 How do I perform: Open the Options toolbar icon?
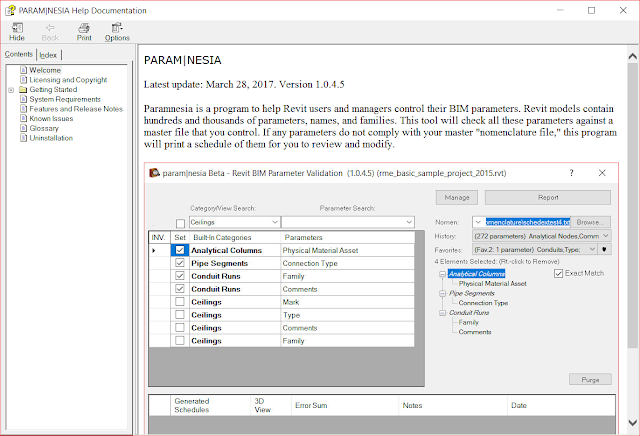(117, 28)
